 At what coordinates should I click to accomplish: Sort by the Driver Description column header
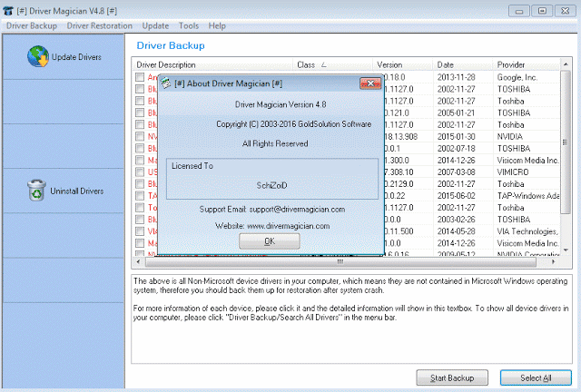212,64
